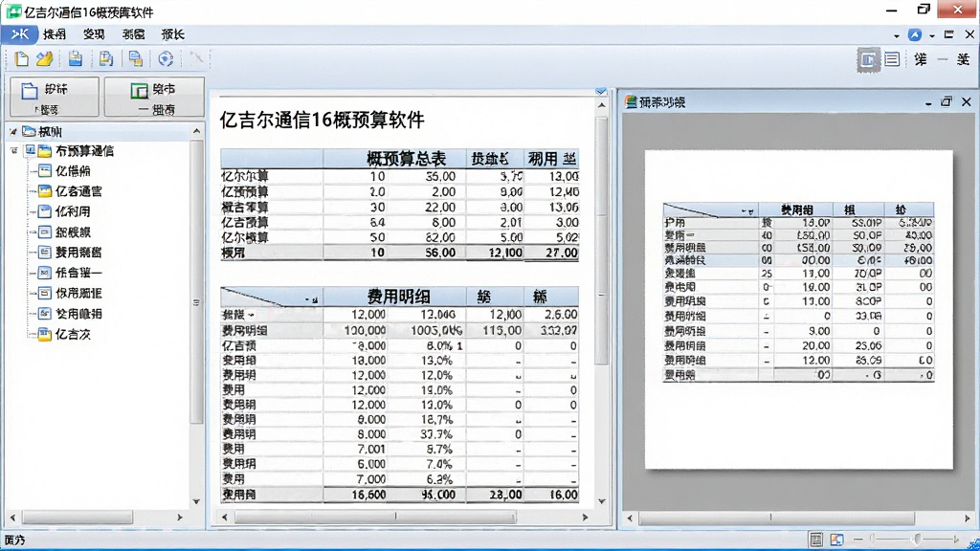Viewport: 980px width, 551px height.
Task: Toggle the list view button in top-right toolbar
Action: coord(892,59)
